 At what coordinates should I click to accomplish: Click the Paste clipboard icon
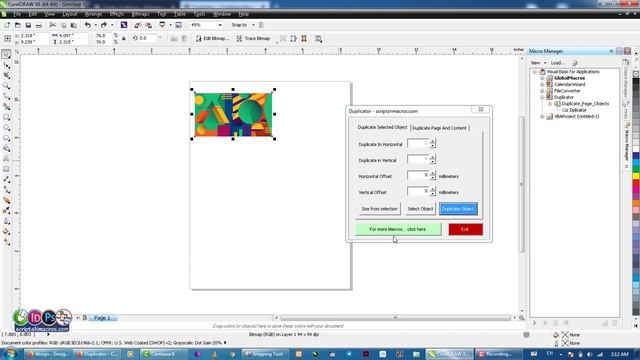click(74, 25)
